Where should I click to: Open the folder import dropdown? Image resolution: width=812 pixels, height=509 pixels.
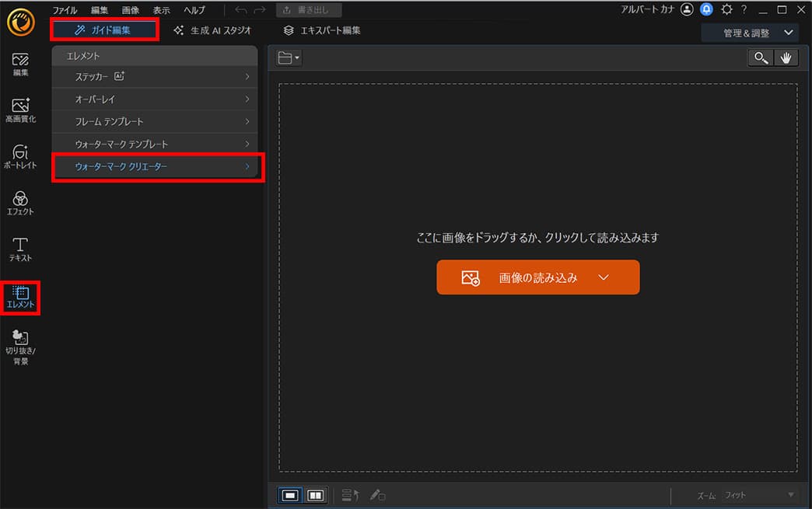click(289, 58)
